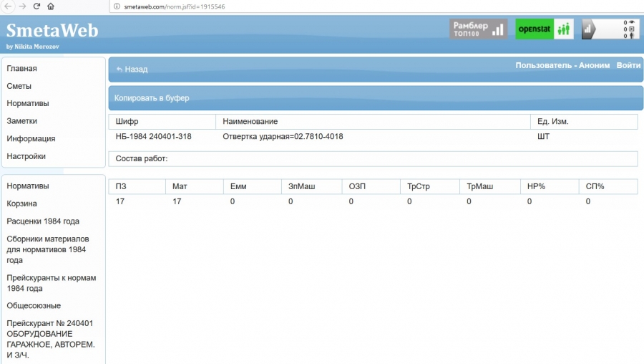Reload the page with refresh icon

coord(36,6)
